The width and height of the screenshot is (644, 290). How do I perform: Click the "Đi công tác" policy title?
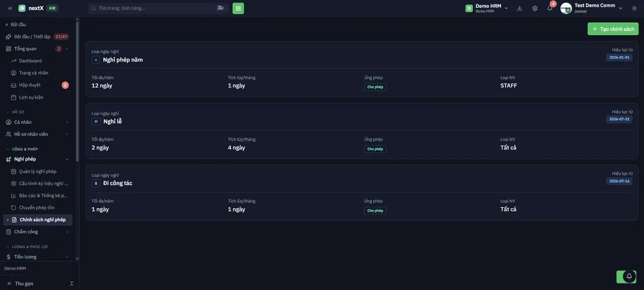pos(118,183)
